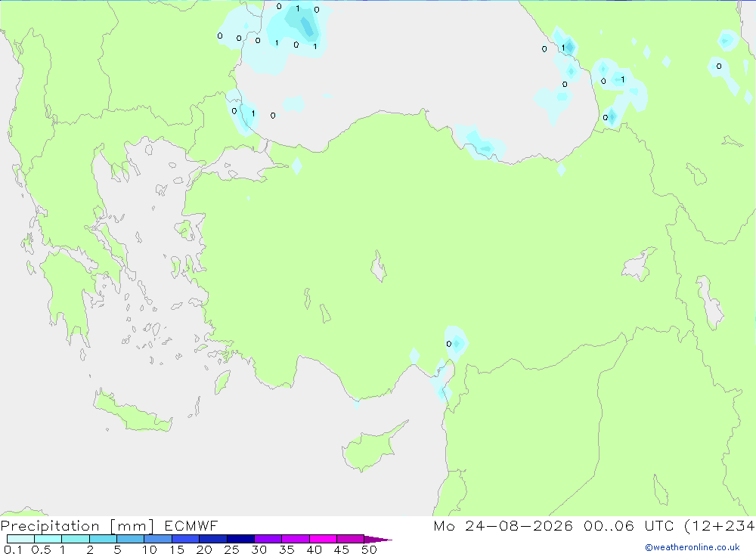Pick the 35–40 mm legend color swatch
756x554 pixels.
296,539
